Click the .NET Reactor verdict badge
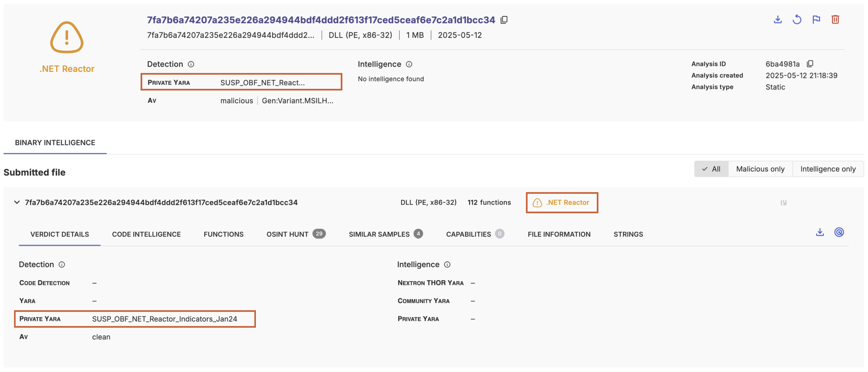Viewport: 868px width, 372px height. point(562,202)
